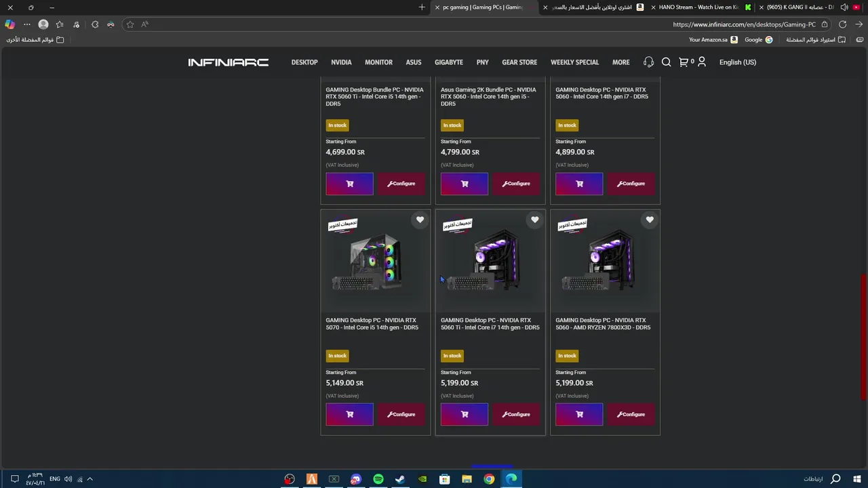Open GAMING Desktop PC RTX 5070 title link

372,324
